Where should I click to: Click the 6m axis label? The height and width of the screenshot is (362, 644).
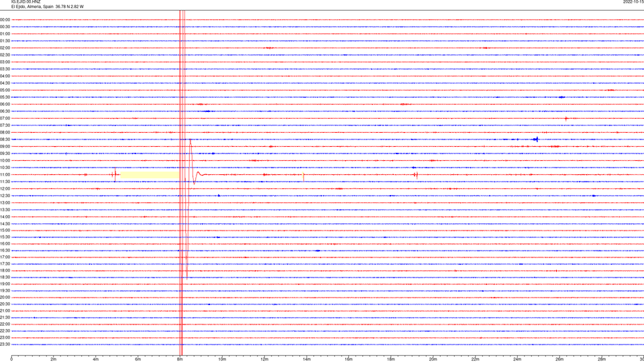pyautogui.click(x=138, y=359)
